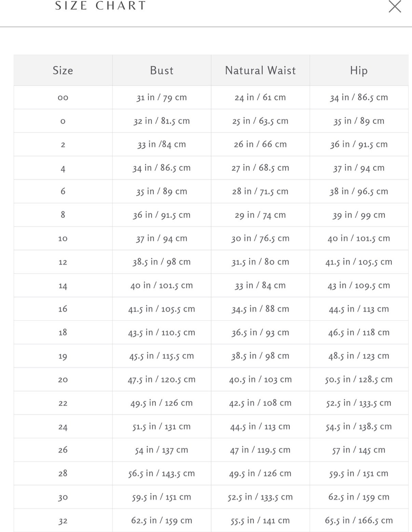Click bust value 54 in / 137 cm

point(162,450)
